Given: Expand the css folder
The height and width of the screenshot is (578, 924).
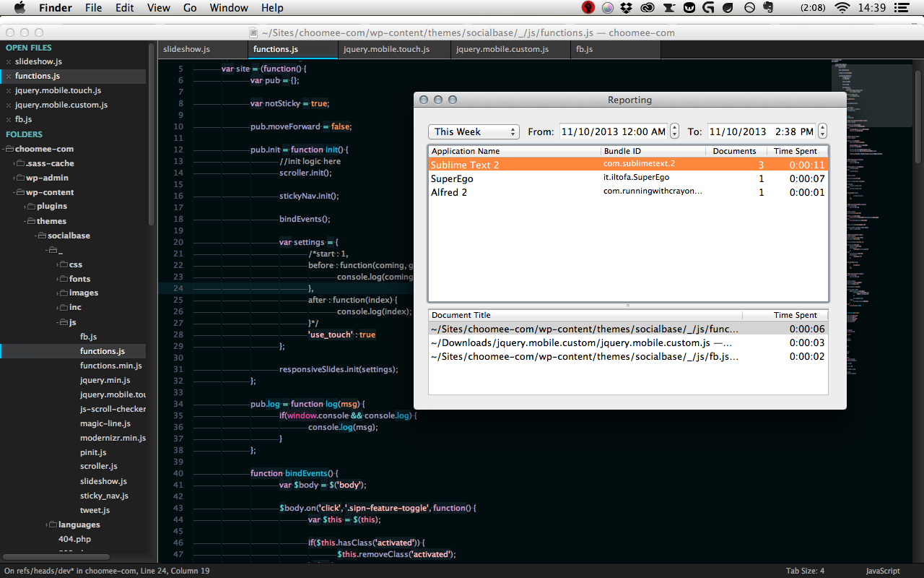Looking at the screenshot, I should coord(58,264).
